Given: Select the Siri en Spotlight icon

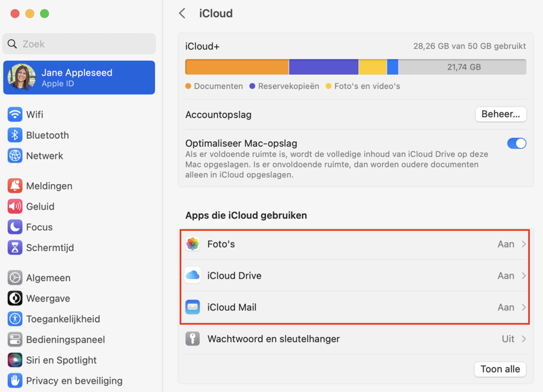Looking at the screenshot, I should [15, 360].
